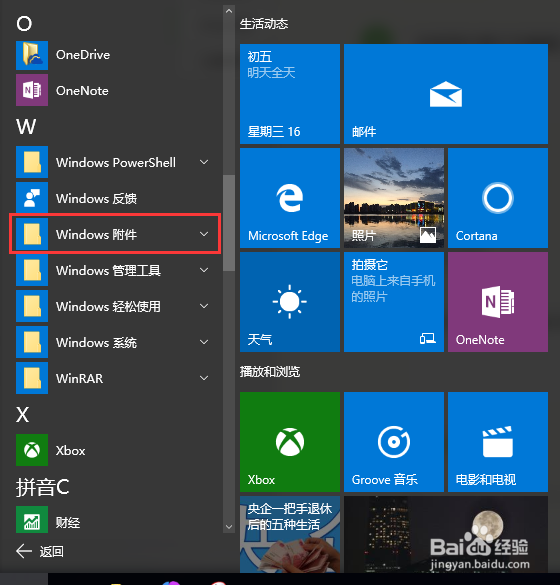Launch the Groove 音乐 tile
Viewport: 560px width, 585px height.
[x=394, y=442]
